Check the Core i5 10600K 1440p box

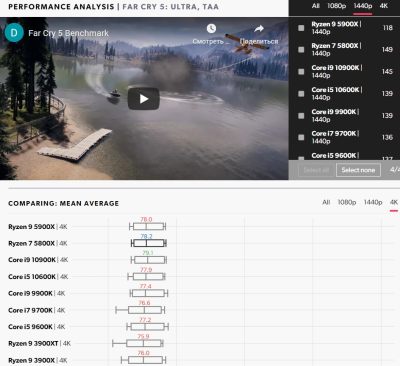click(301, 94)
